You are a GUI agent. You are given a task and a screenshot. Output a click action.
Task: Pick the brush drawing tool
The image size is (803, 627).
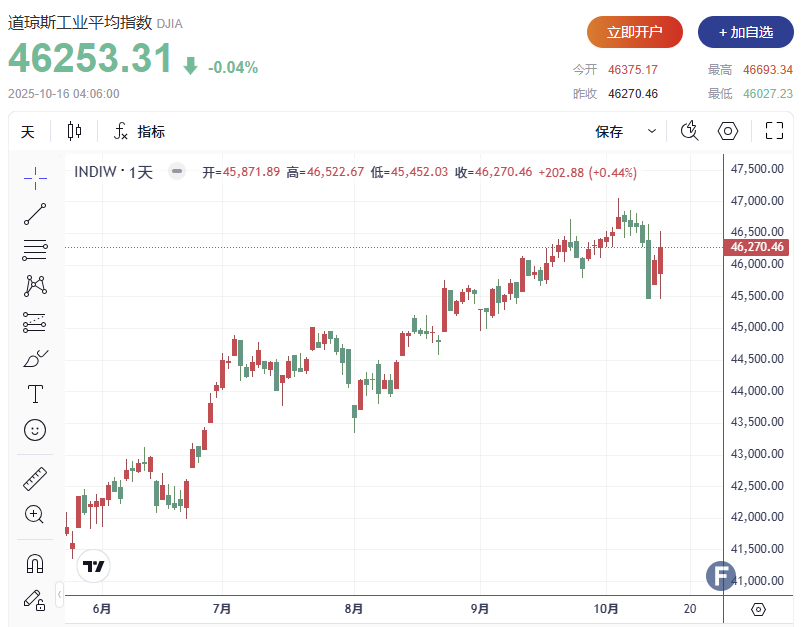click(35, 358)
